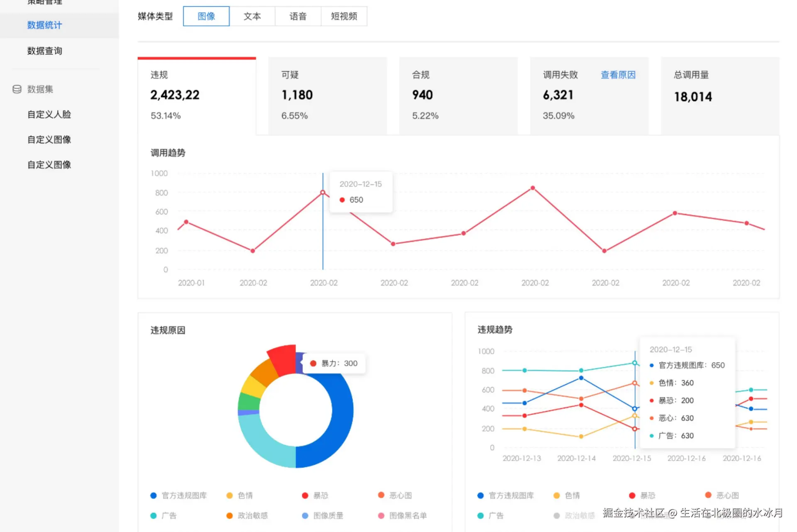This screenshot has height=532, width=797.
Task: Select the 图像 media type tab
Action: click(x=206, y=17)
